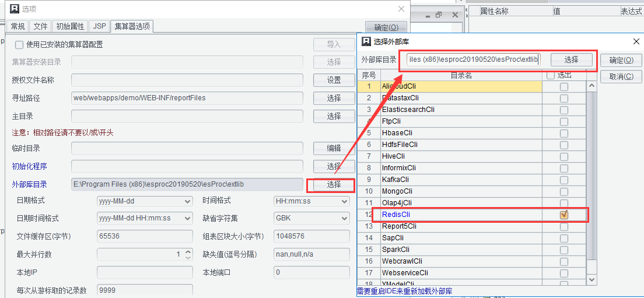Click the 文件缓存区(字节) field
Image resolution: width=644 pixels, height=298 pixels.
pos(145,236)
